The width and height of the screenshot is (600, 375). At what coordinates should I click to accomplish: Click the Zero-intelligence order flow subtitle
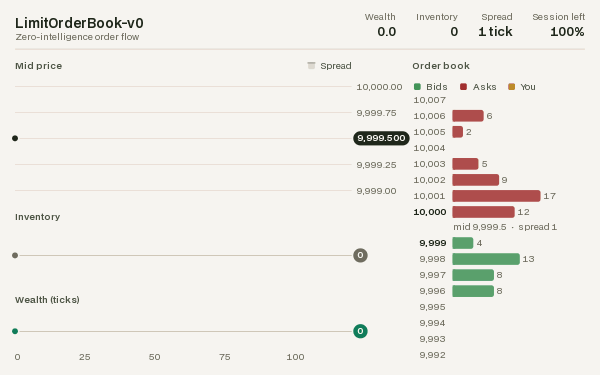77,37
